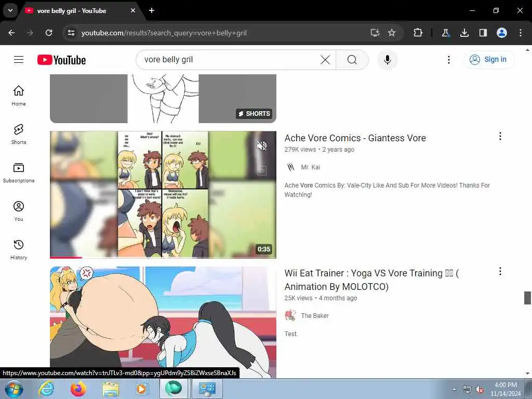
Task: Install app via address bar icon
Action: click(x=375, y=33)
